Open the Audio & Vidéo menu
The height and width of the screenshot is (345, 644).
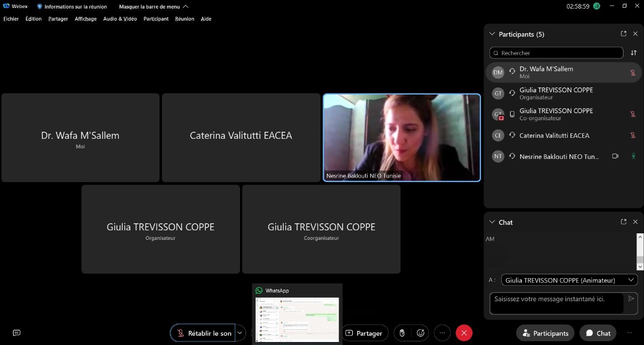click(x=120, y=19)
